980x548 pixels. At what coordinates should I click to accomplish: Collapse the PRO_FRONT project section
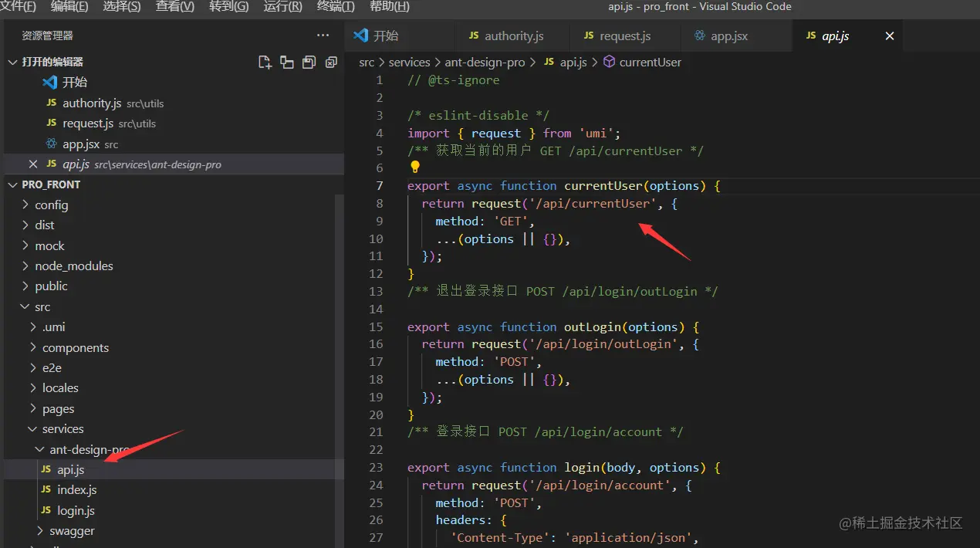point(12,184)
